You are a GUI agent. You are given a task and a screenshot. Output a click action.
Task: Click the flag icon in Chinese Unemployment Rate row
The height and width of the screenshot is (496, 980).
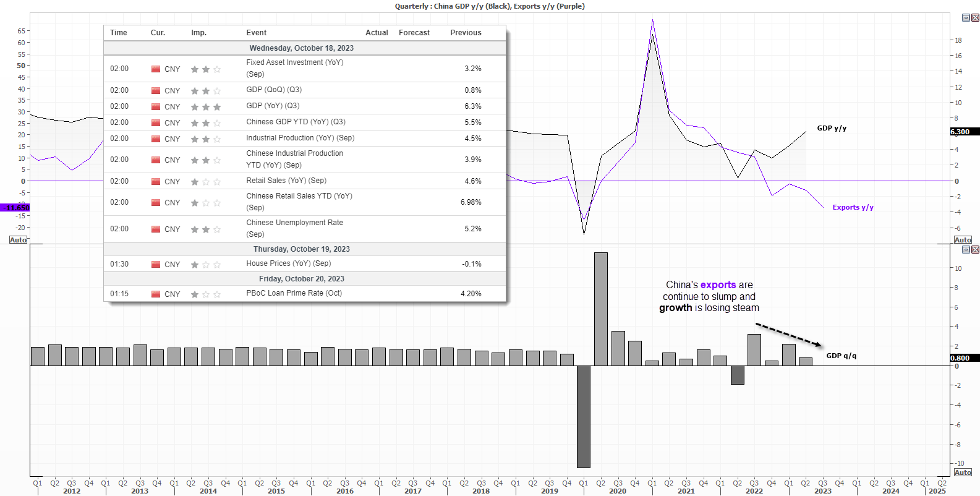(156, 229)
